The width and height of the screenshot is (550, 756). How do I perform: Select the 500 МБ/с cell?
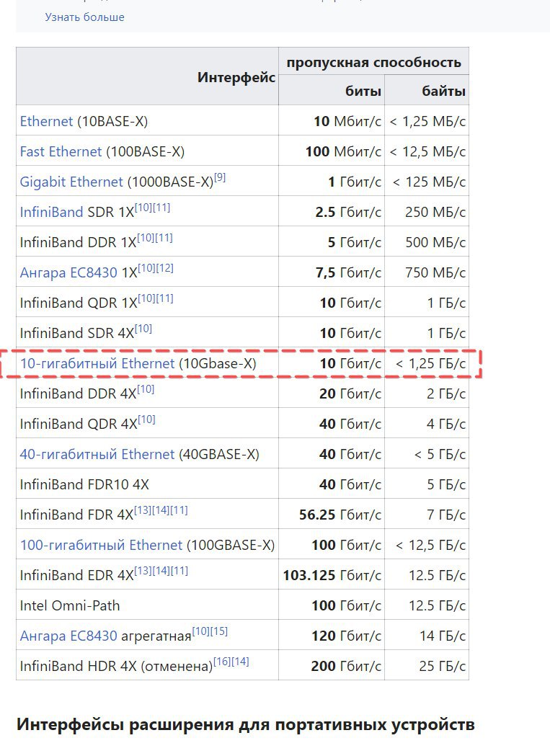pos(427,242)
